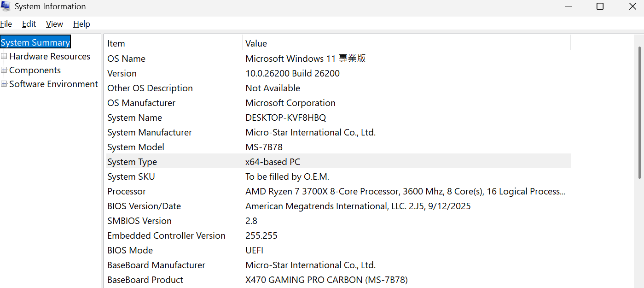Expand the Components node
Image resolution: width=644 pixels, height=288 pixels.
(4, 70)
